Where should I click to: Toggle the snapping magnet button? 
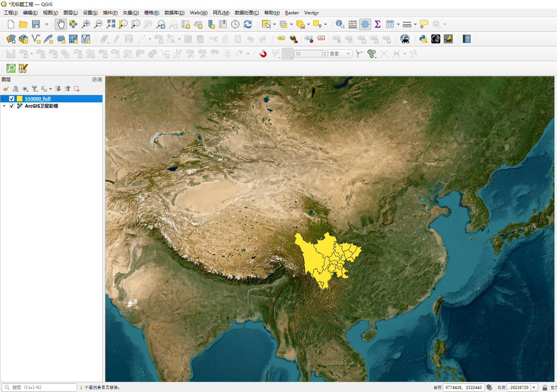coord(263,54)
